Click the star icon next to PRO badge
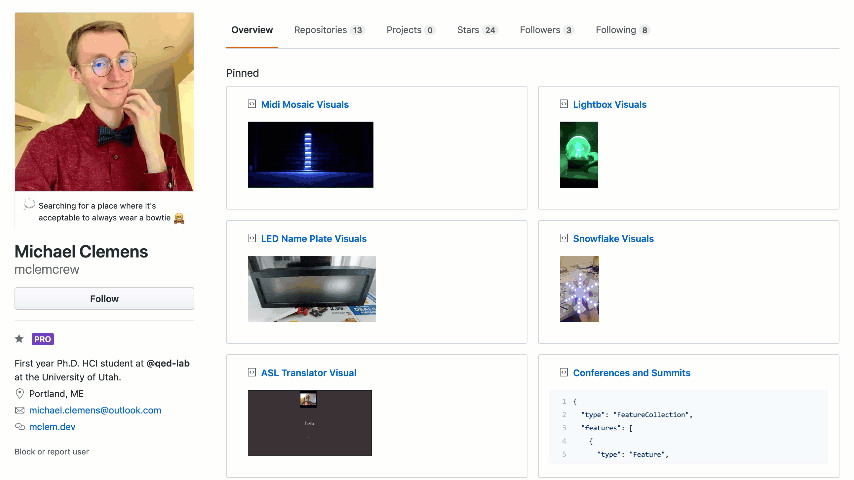Screen dimensions: 854x480 [x=19, y=339]
